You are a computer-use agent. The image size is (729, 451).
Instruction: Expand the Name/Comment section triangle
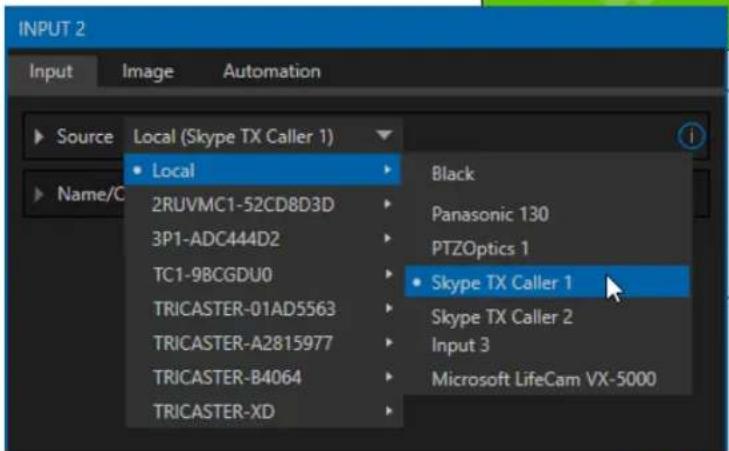(39, 194)
